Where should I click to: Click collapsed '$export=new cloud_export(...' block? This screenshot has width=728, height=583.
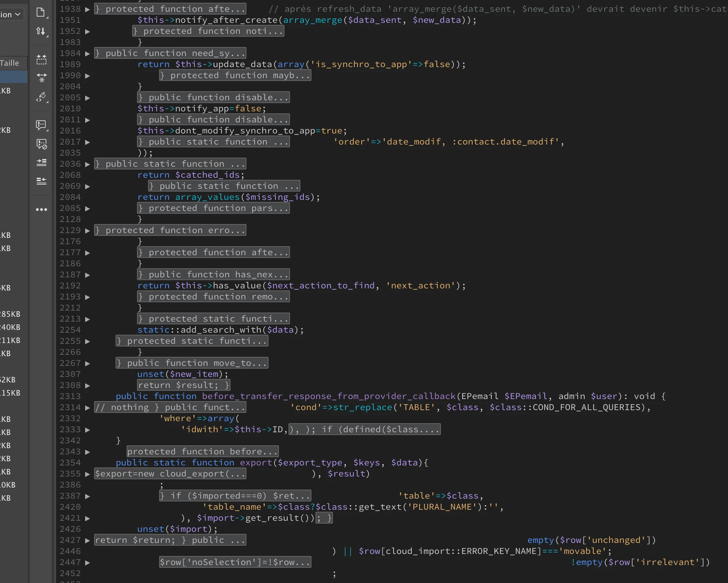(170, 474)
